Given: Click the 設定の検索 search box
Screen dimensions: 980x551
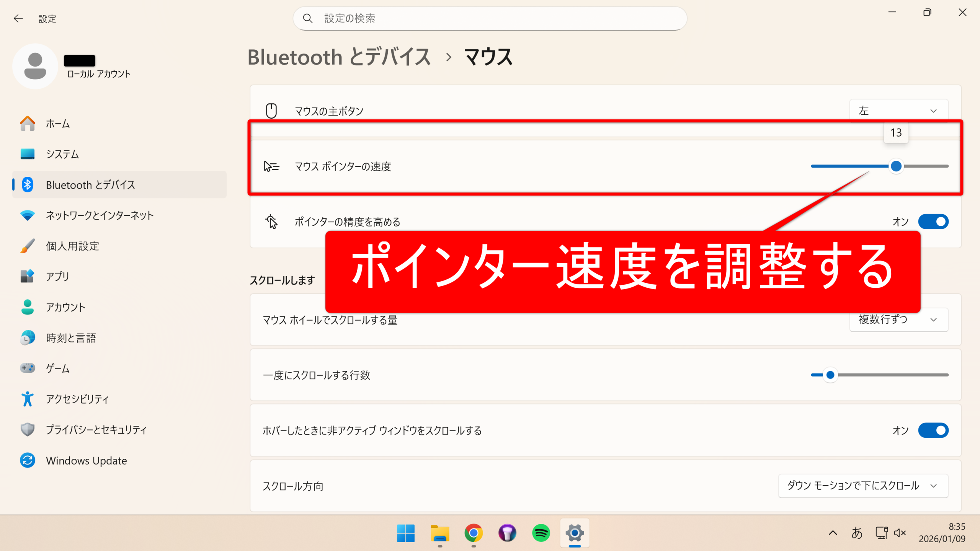Looking at the screenshot, I should [x=490, y=18].
